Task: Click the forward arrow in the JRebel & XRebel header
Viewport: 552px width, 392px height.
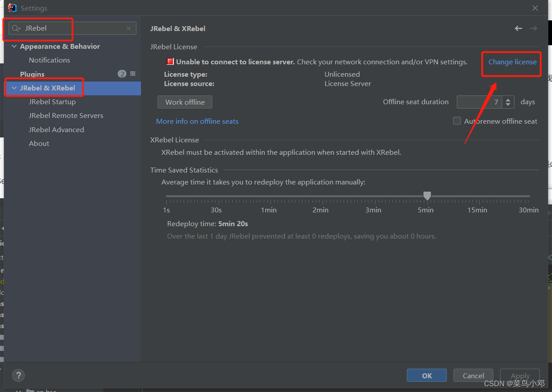Action: (533, 28)
